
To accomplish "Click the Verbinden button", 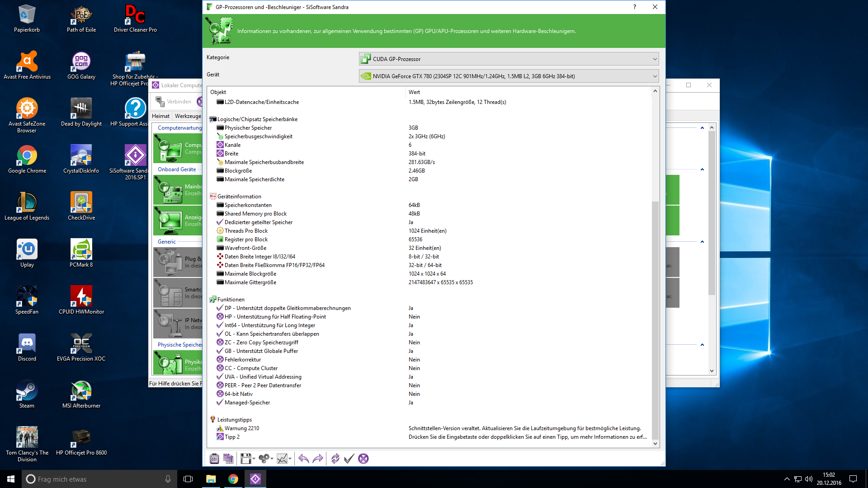I will 174,102.
